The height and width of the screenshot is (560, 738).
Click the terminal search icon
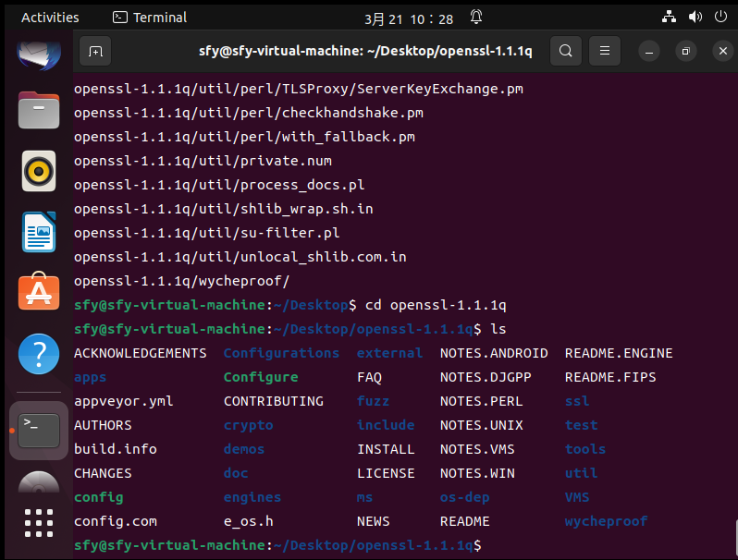[566, 51]
